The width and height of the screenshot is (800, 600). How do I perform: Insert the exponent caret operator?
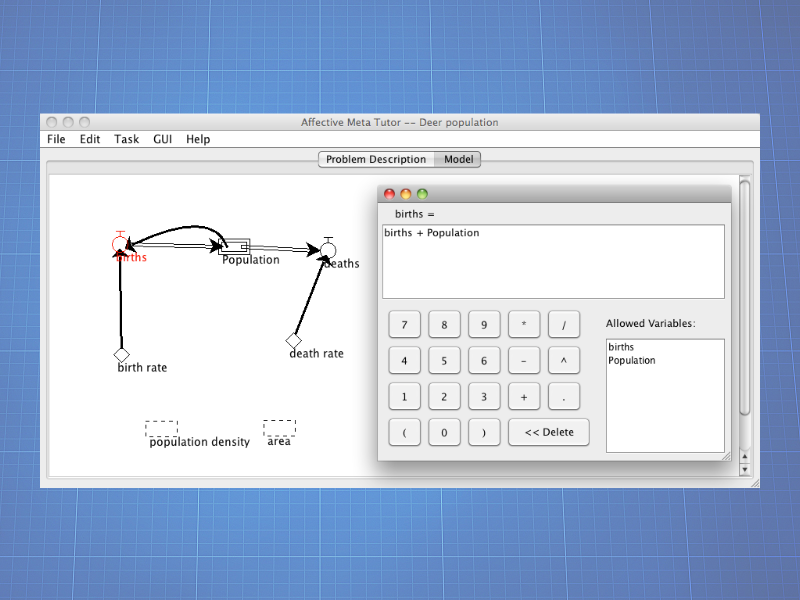(564, 361)
